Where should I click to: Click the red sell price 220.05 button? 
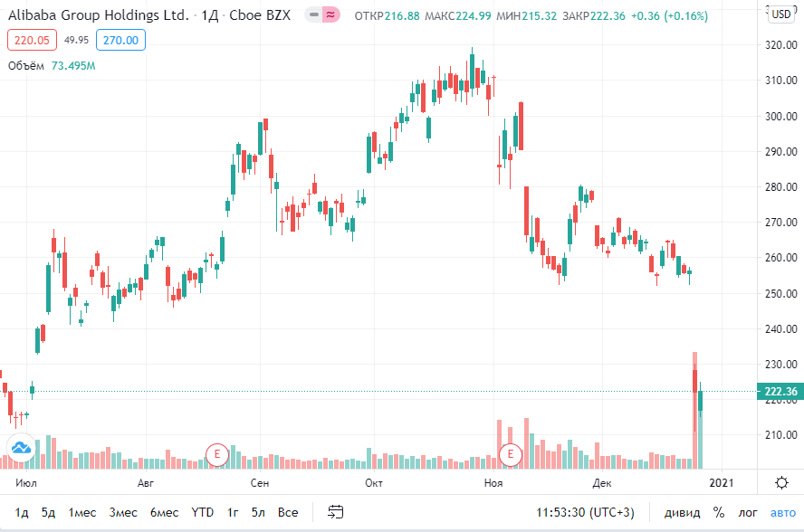click(x=32, y=40)
